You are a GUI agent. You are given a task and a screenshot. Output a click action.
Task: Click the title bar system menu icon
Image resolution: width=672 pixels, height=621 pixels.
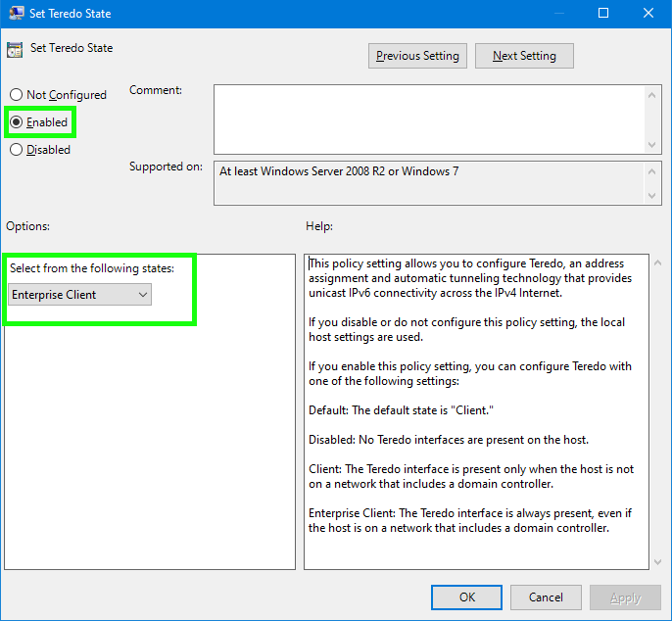coord(17,14)
